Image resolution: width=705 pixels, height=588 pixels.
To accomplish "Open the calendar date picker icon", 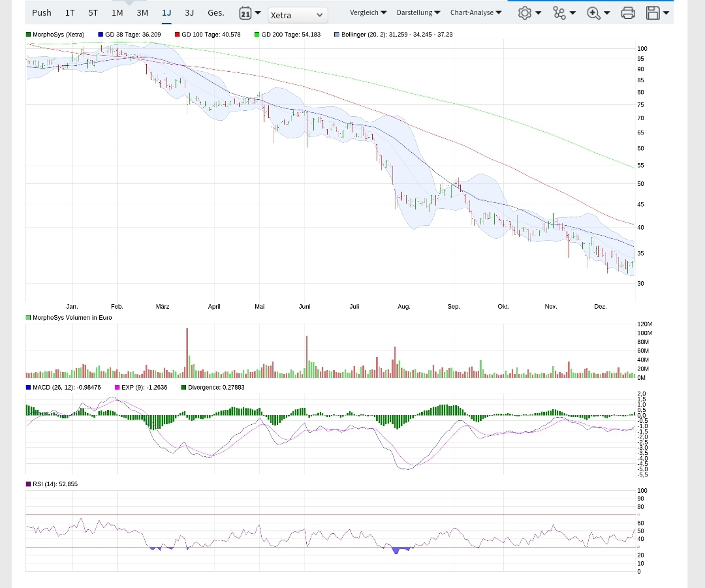I will (x=245, y=13).
